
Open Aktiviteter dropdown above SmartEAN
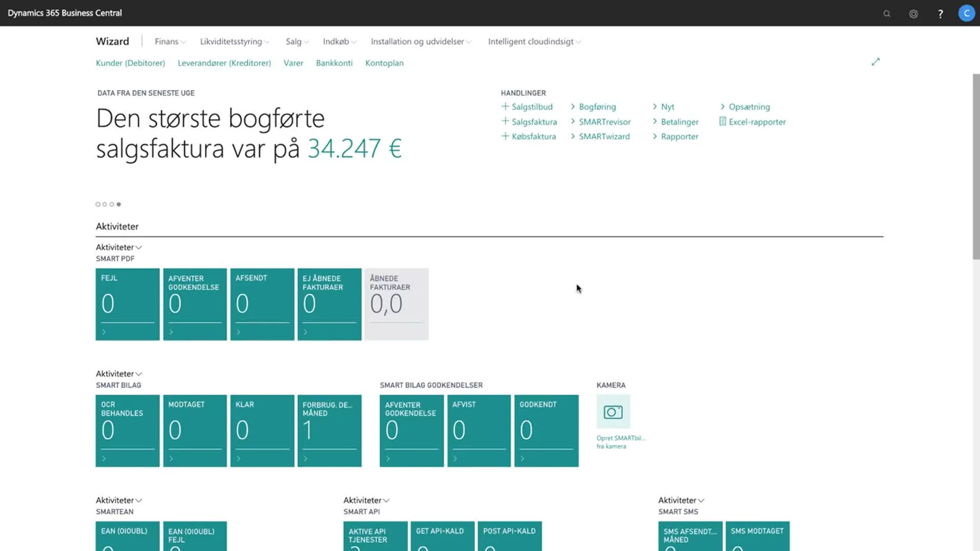119,500
